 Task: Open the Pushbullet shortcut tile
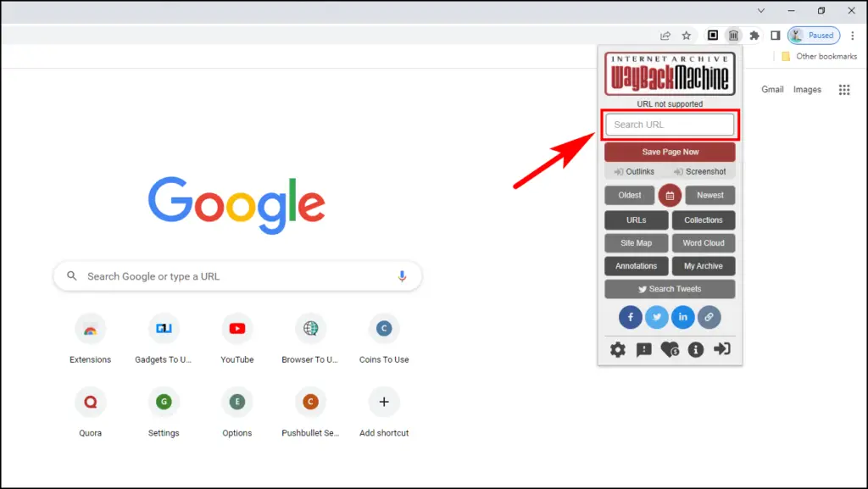tap(310, 410)
